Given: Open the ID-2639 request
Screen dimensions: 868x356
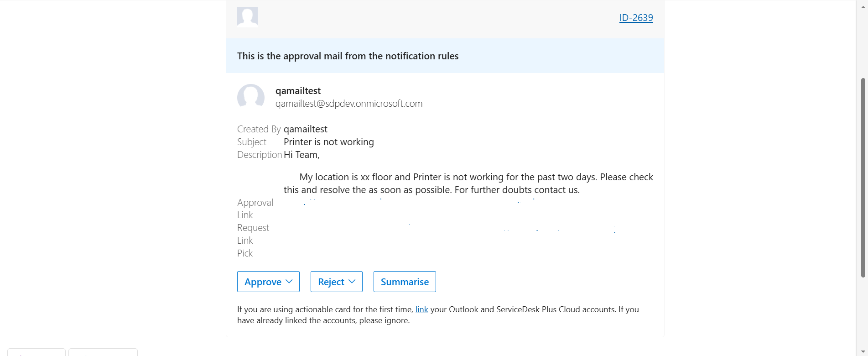Looking at the screenshot, I should tap(636, 17).
